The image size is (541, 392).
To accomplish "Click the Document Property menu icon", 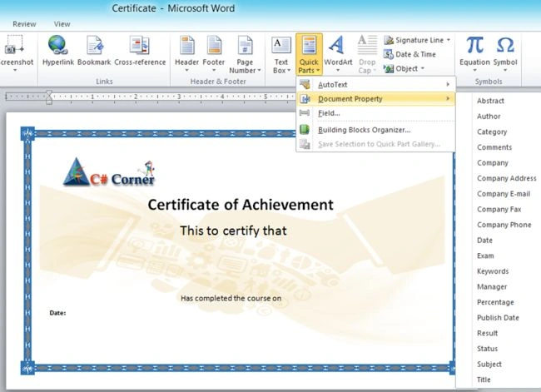I will (305, 99).
